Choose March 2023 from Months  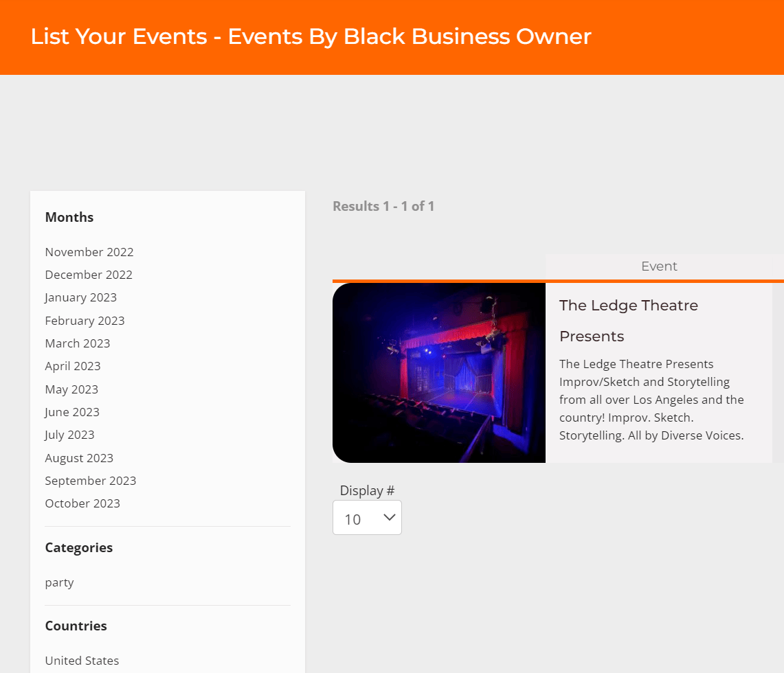[x=78, y=343]
